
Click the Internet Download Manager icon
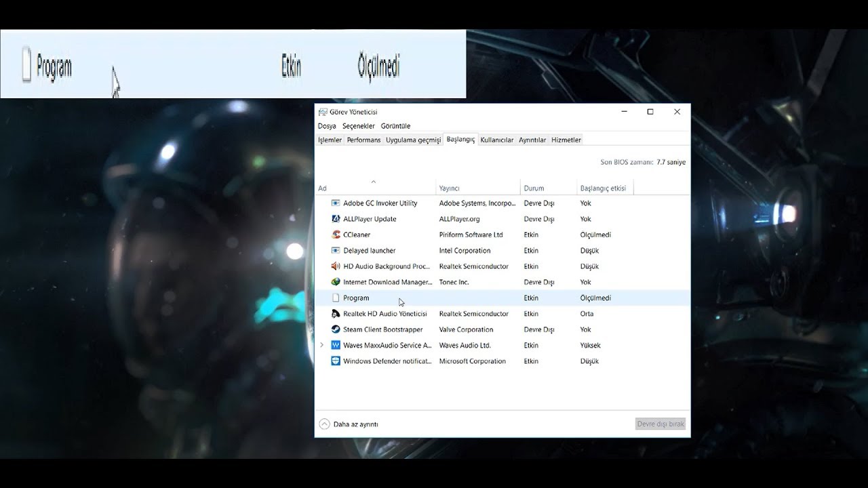[x=335, y=282]
